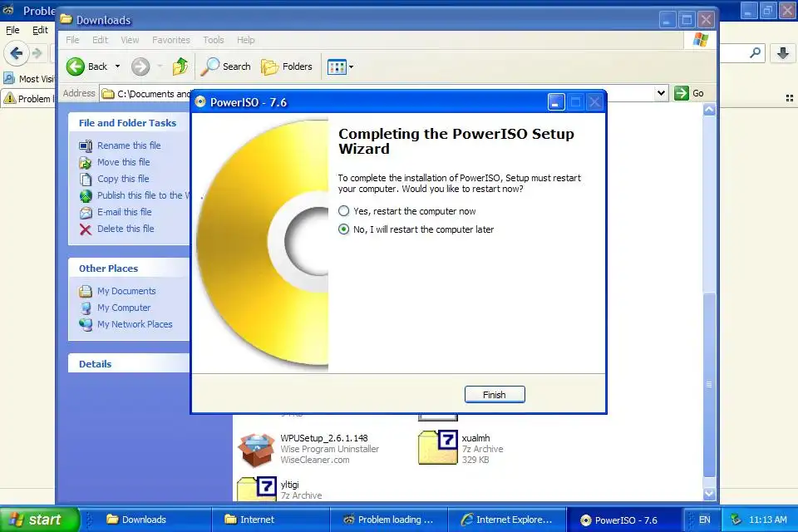Click the red X delete file icon
The width and height of the screenshot is (798, 532).
click(86, 229)
